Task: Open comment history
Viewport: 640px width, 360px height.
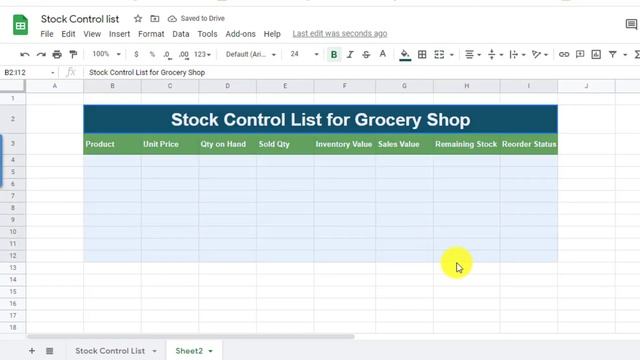Action: [x=631, y=24]
